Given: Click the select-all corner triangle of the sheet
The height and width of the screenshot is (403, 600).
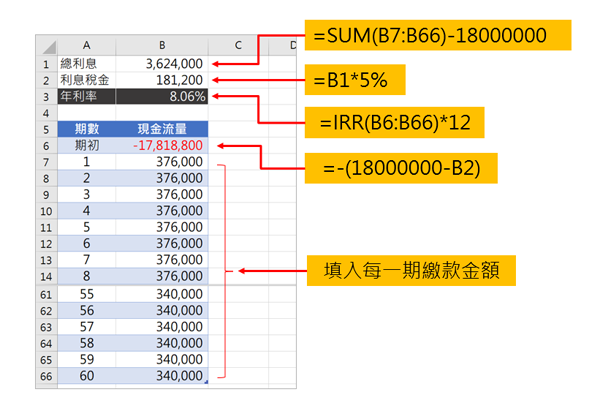Looking at the screenshot, I should 47,46.
